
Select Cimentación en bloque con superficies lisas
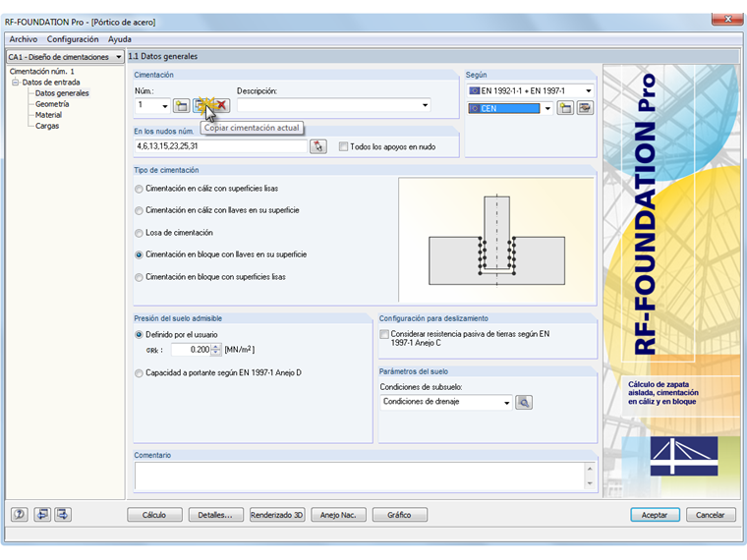(139, 277)
